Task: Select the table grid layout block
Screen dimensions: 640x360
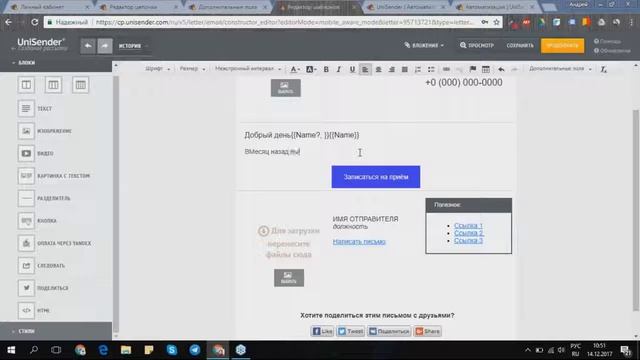Action: tap(80, 85)
